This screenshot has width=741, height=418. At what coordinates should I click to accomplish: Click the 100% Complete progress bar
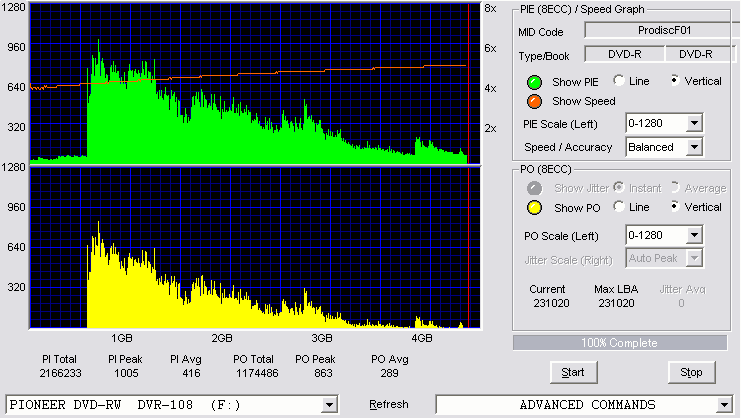pyautogui.click(x=620, y=343)
